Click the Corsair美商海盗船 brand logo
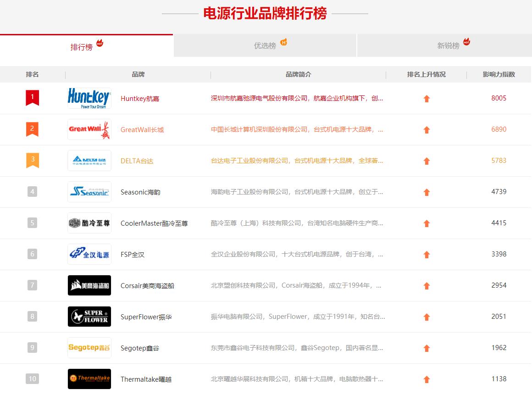This screenshot has height=395, width=532. [89, 285]
